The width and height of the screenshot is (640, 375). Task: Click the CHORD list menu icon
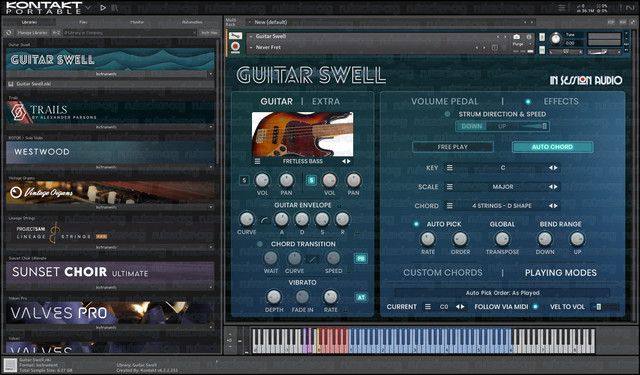point(449,206)
